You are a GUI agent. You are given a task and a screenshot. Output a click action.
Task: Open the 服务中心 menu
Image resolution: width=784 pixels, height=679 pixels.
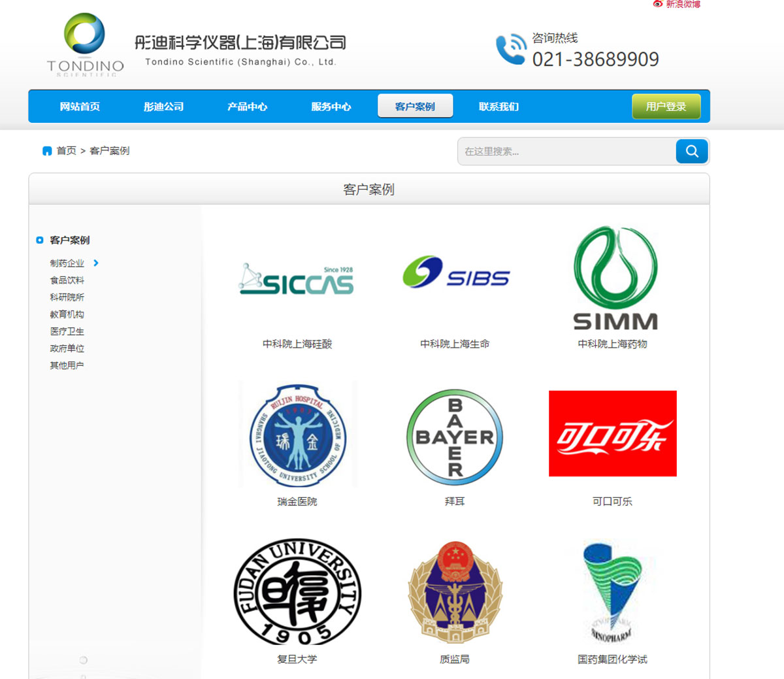tap(331, 107)
